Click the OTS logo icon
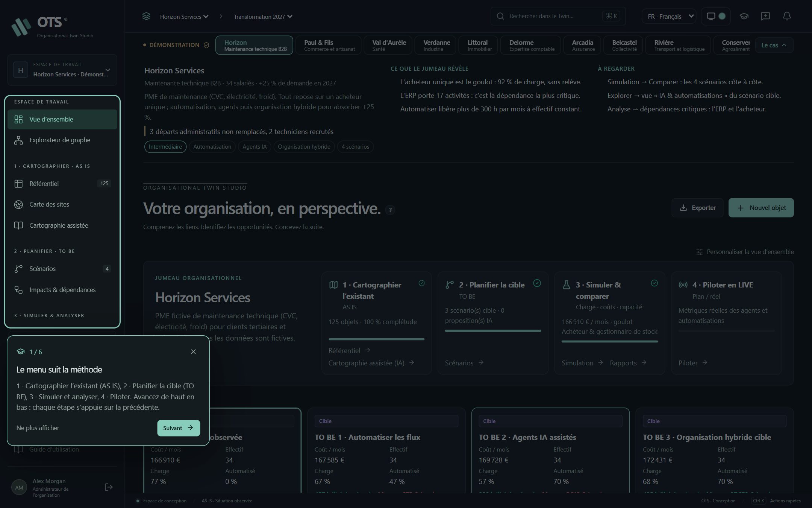The width and height of the screenshot is (812, 508). tap(21, 27)
